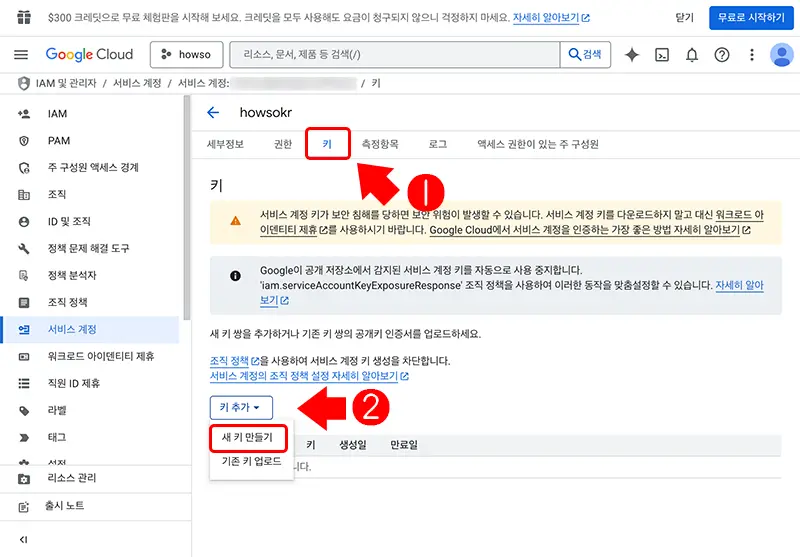Open Gemini AI sparkle icon
800x557 pixels.
coord(632,54)
